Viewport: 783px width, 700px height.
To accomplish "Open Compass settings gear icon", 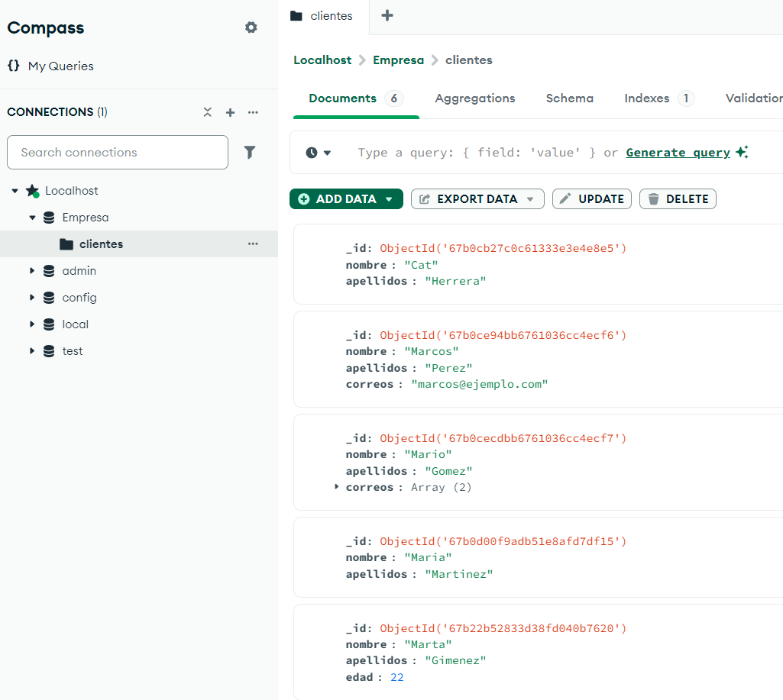I will [251, 27].
